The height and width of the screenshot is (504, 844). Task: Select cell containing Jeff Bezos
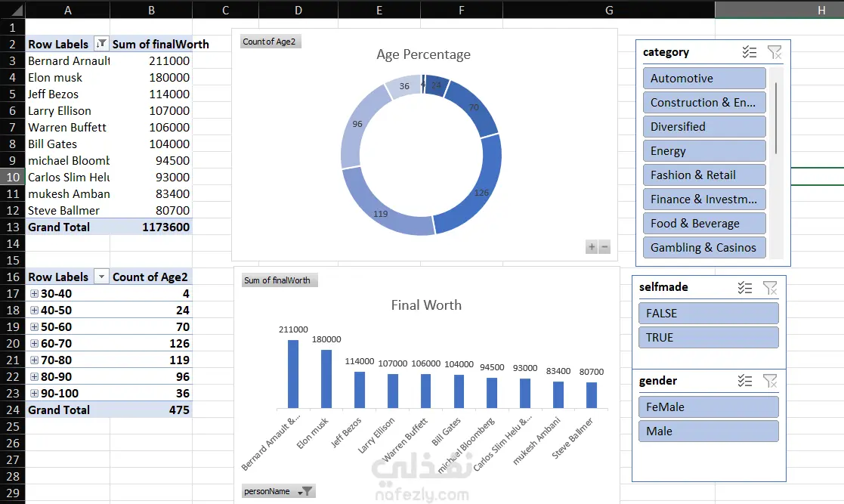coord(68,94)
